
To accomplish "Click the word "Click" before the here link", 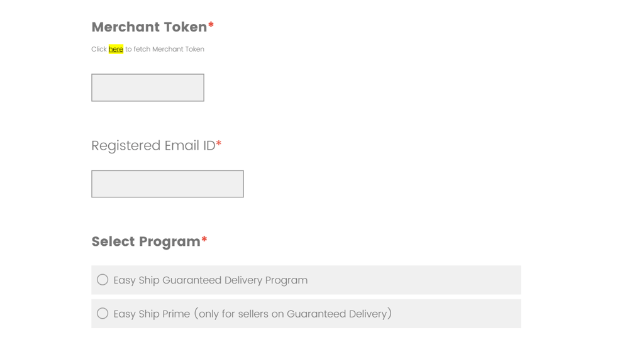I will 99,49.
